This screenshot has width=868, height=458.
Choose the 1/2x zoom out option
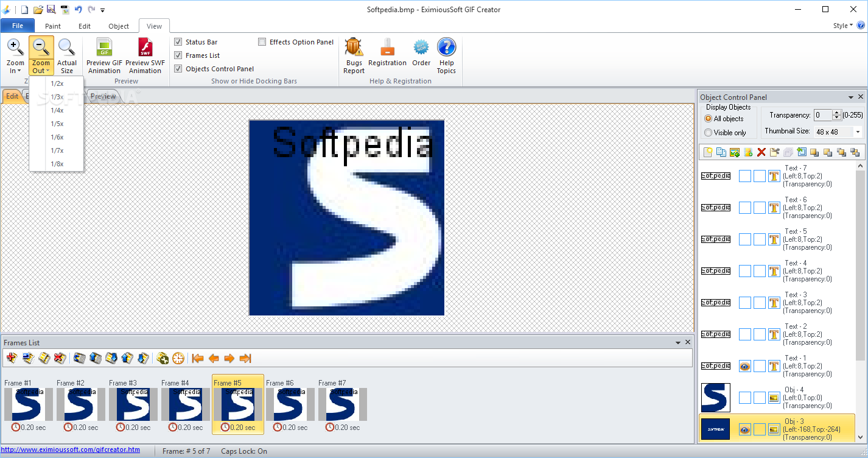tap(57, 83)
